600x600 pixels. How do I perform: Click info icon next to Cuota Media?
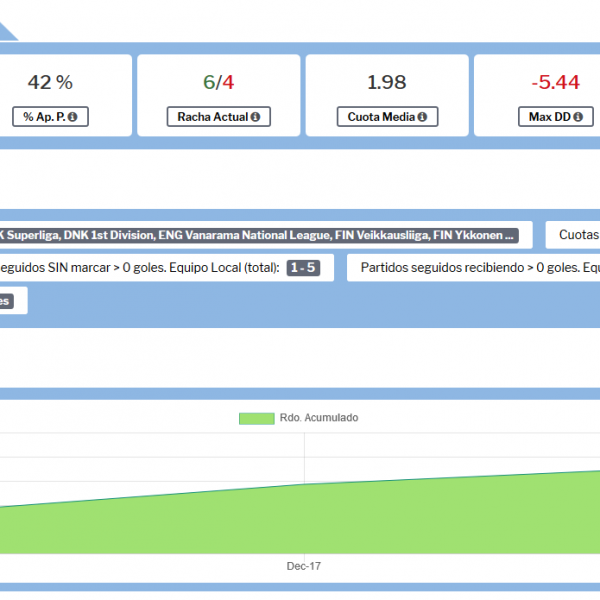click(x=422, y=117)
